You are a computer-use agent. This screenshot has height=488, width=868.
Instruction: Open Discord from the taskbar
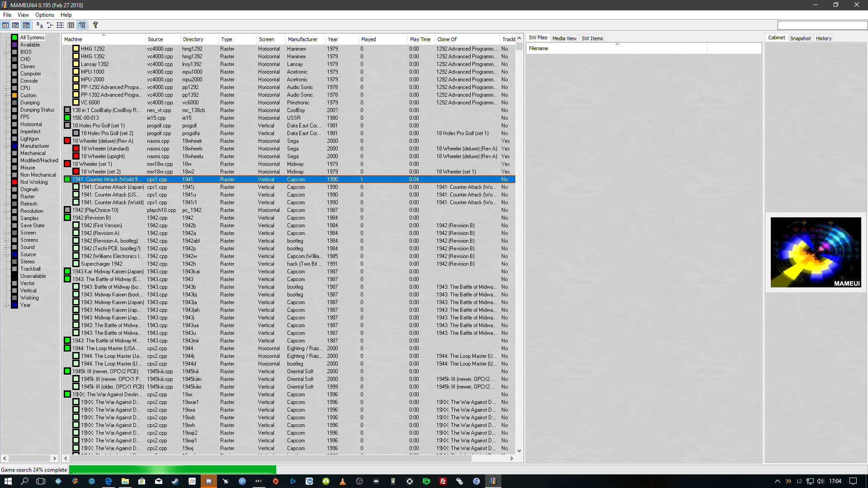pos(208,481)
